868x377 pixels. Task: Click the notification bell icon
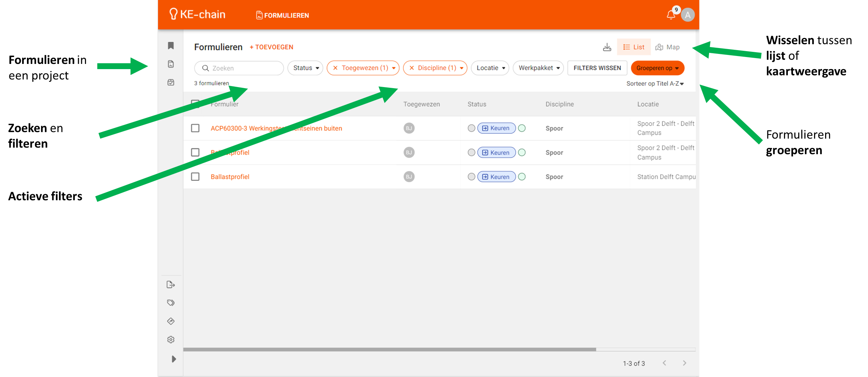click(671, 15)
